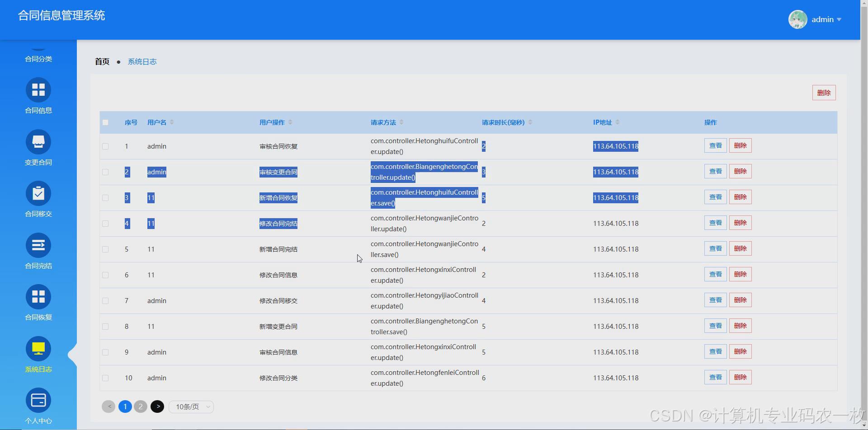The height and width of the screenshot is (430, 868).
Task: Click 查看 for row 2
Action: 715,171
